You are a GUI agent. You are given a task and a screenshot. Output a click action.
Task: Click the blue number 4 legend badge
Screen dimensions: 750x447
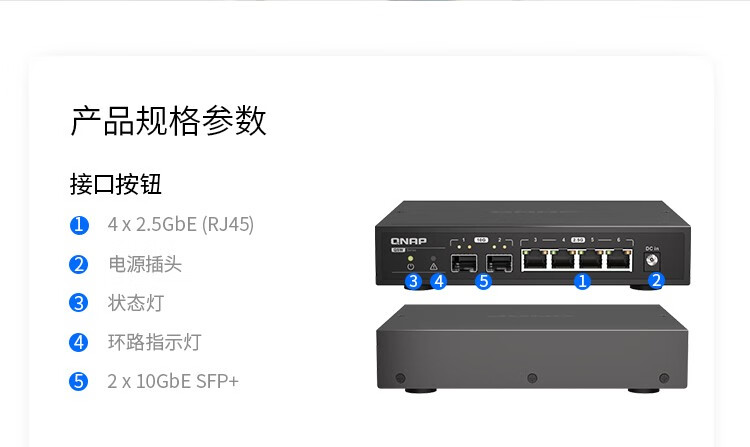coord(79,342)
